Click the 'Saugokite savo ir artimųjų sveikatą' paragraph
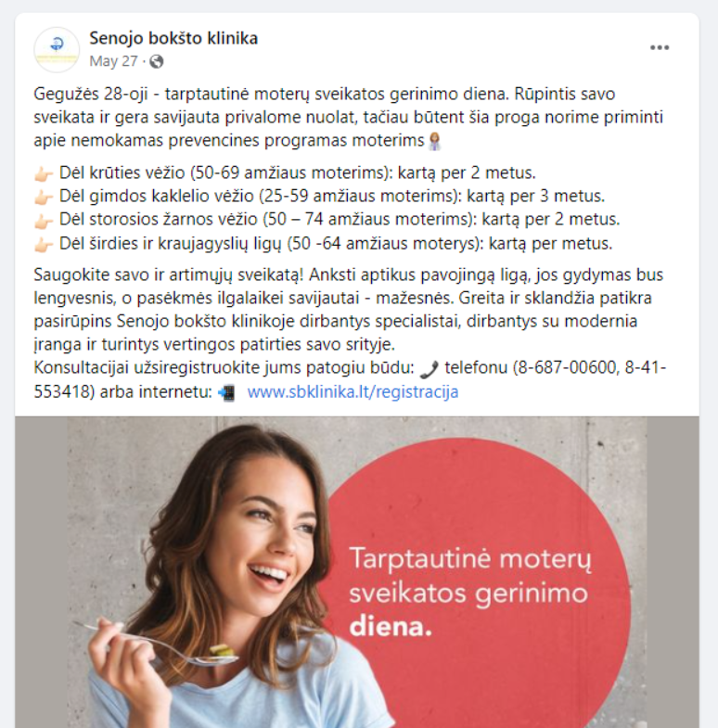Image resolution: width=718 pixels, height=728 pixels. click(348, 309)
